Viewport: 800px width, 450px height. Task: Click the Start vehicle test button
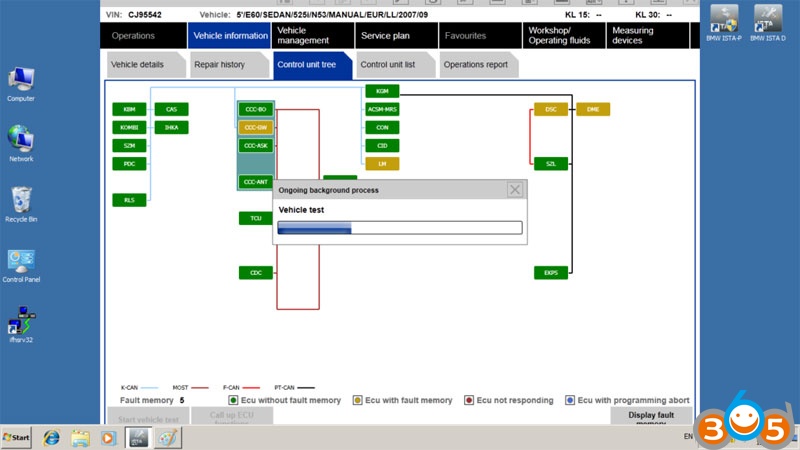pos(148,416)
